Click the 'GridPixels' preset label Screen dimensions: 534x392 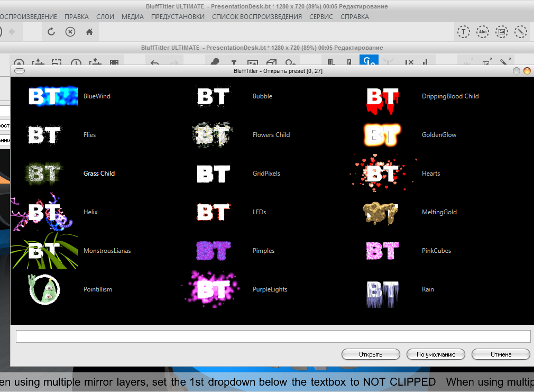(x=266, y=173)
